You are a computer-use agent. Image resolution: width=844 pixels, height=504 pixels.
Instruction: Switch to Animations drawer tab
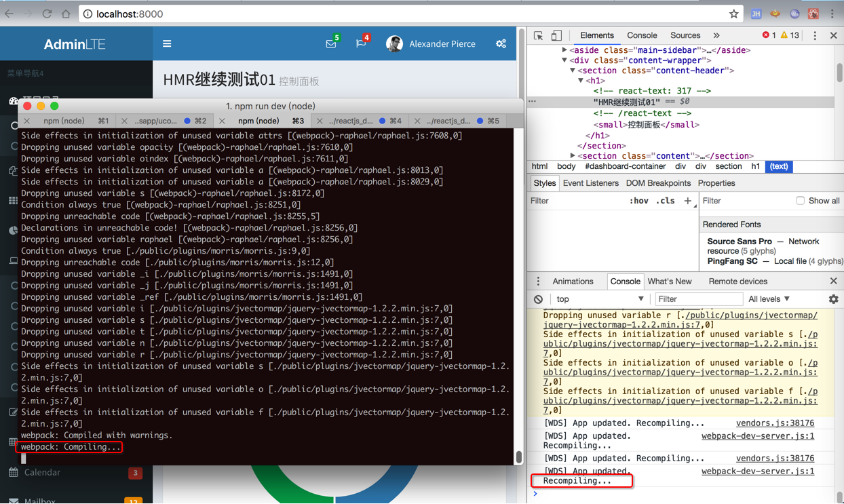click(x=573, y=282)
